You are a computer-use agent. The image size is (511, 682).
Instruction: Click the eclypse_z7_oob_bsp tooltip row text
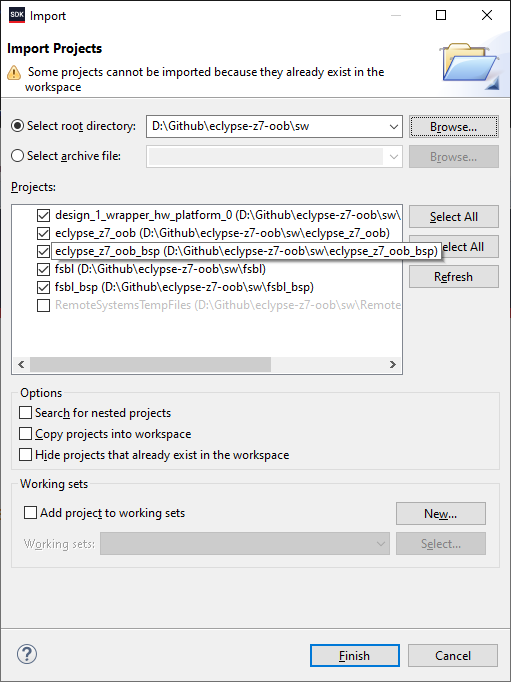[x=246, y=251]
